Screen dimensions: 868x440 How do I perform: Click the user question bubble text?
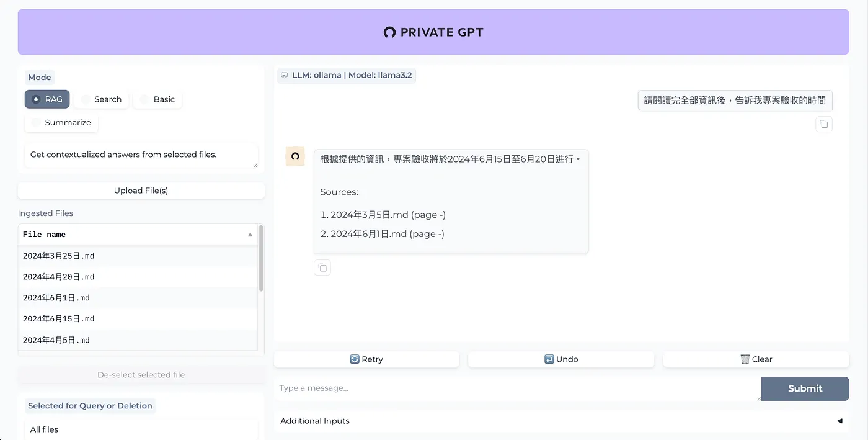click(735, 100)
